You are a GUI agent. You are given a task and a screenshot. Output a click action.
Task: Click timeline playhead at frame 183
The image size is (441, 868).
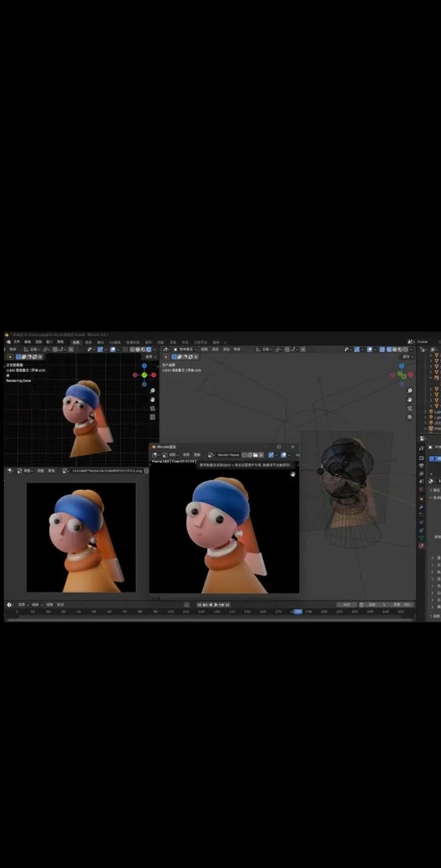297,611
